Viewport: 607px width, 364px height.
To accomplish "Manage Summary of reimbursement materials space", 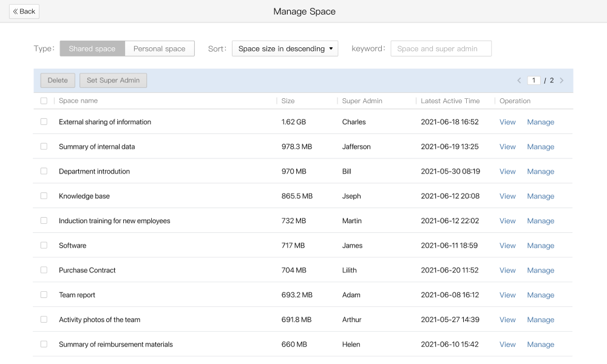I will [x=541, y=345].
